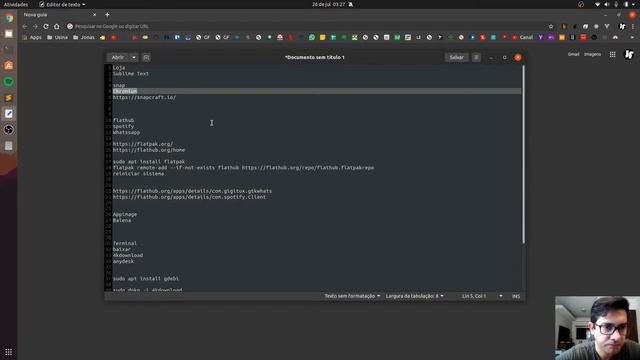This screenshot has width=640, height=360.
Task: Click the line 'reiniciar sistema'
Action: (x=138, y=173)
